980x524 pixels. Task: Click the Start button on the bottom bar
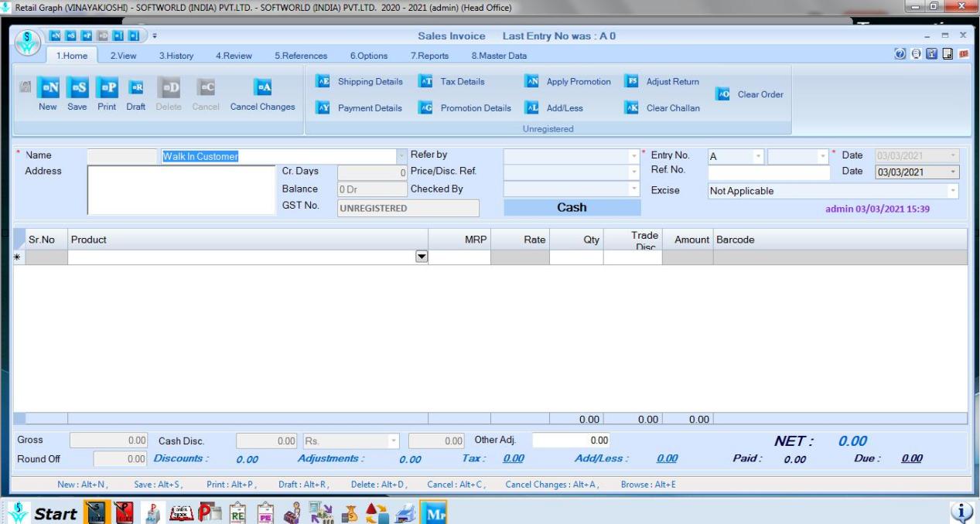coord(43,512)
